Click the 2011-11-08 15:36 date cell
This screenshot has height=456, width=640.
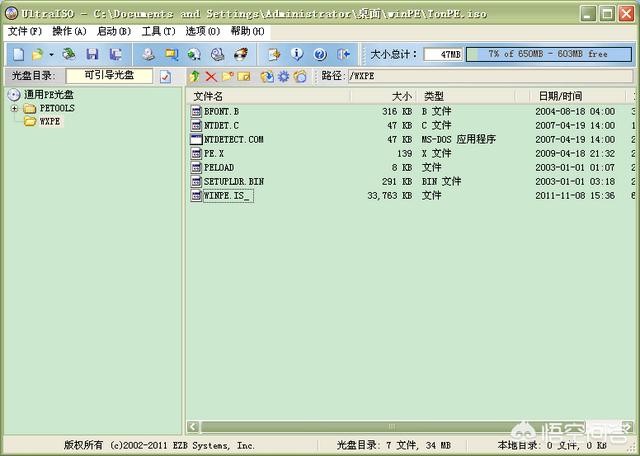[x=575, y=196]
